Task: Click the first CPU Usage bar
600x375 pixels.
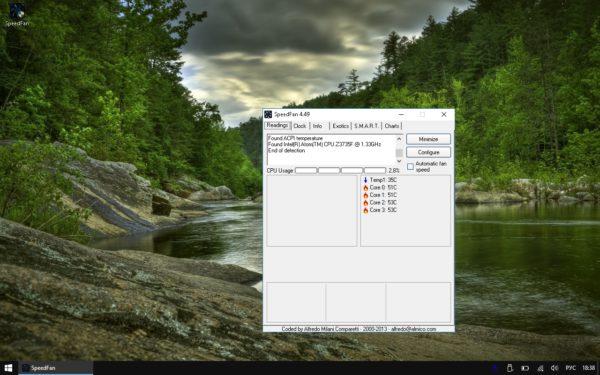Action: pos(306,170)
